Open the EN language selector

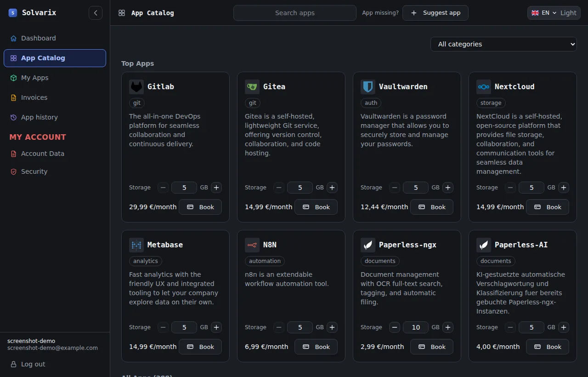pos(544,13)
